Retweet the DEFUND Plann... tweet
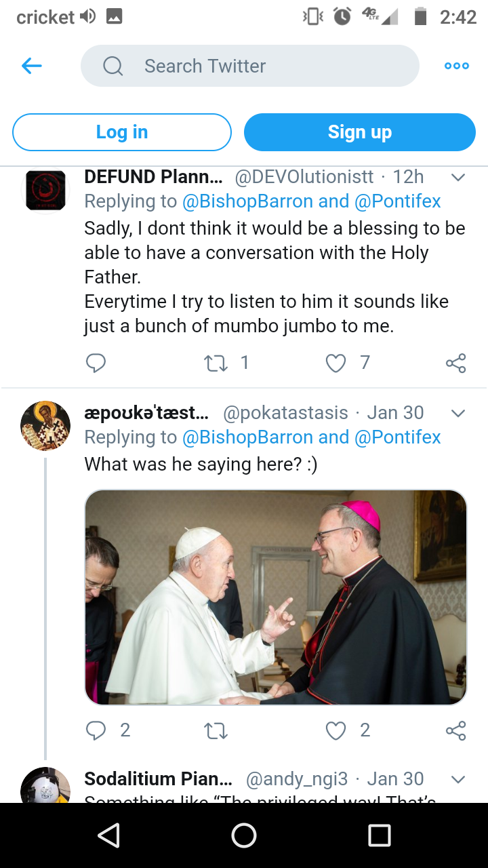The height and width of the screenshot is (868, 488). pyautogui.click(x=216, y=364)
